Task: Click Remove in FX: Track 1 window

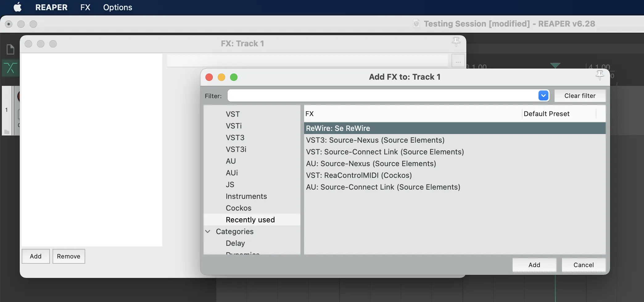Action: pos(68,256)
